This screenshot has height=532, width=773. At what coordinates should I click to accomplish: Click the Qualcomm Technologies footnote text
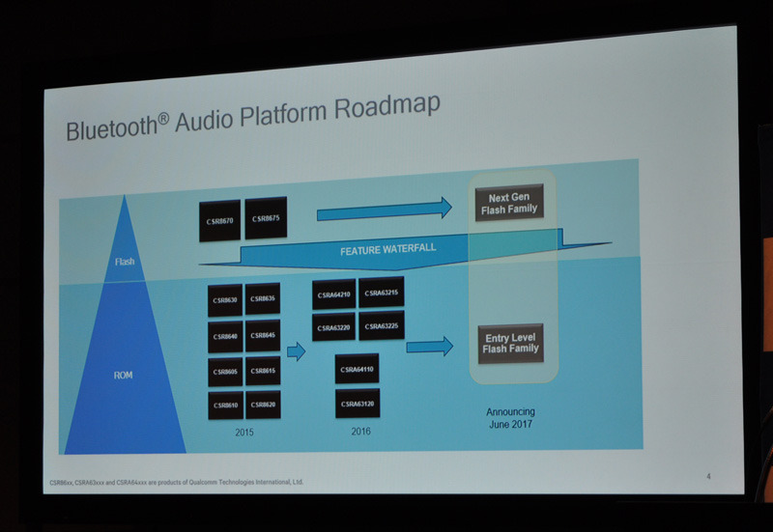pos(176,483)
